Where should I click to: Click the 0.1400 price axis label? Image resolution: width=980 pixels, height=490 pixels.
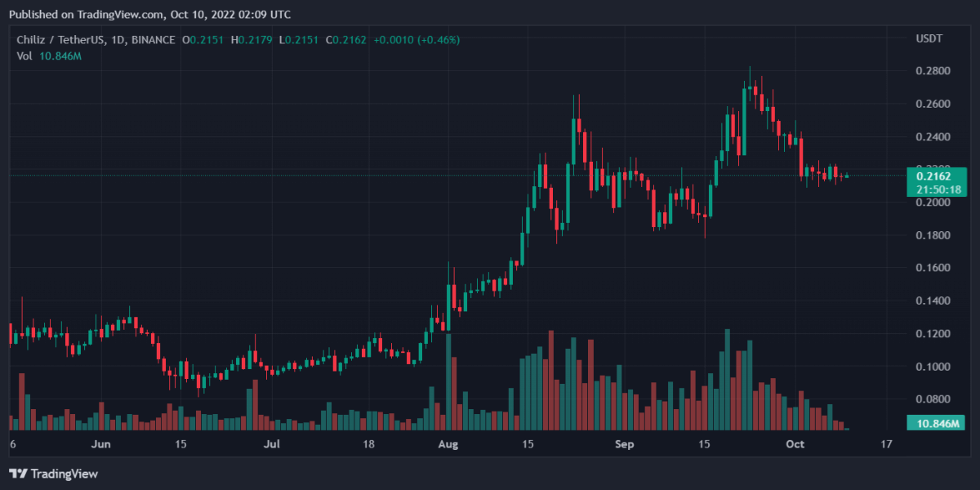click(x=932, y=301)
